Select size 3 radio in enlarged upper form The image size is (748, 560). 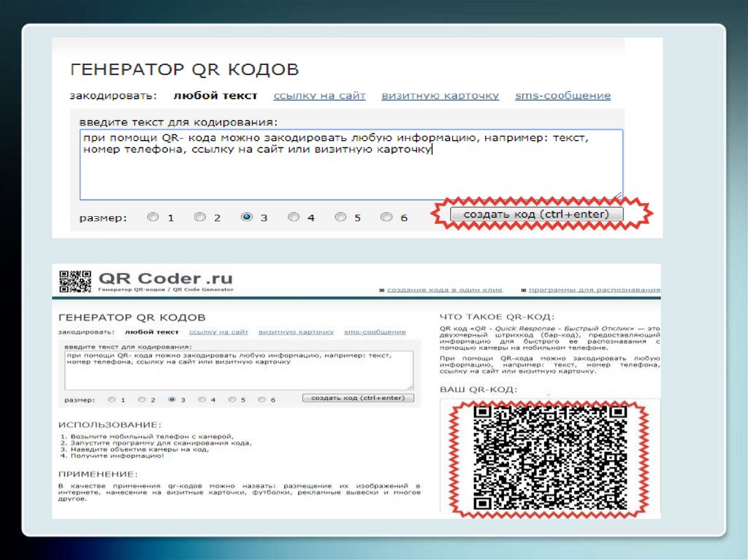point(246,217)
